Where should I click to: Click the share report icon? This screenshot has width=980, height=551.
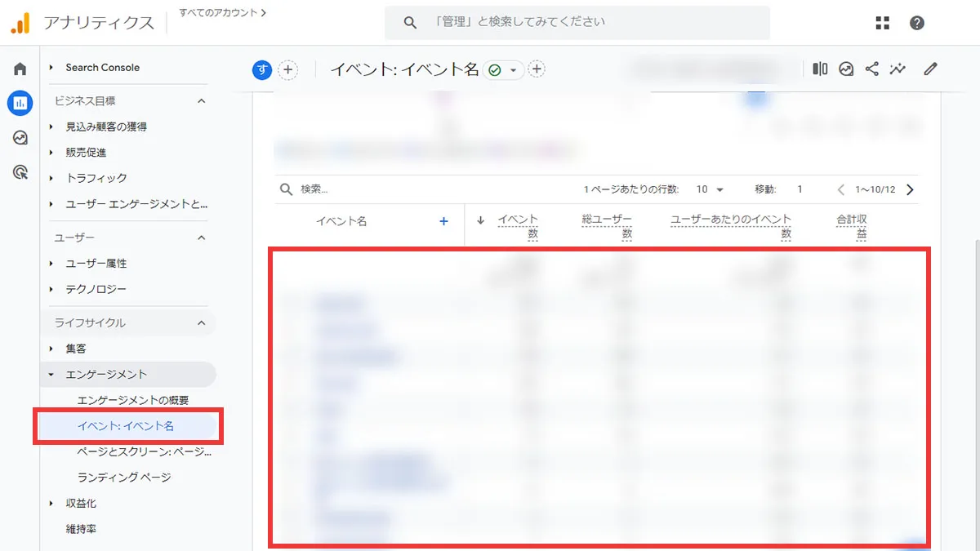click(871, 69)
